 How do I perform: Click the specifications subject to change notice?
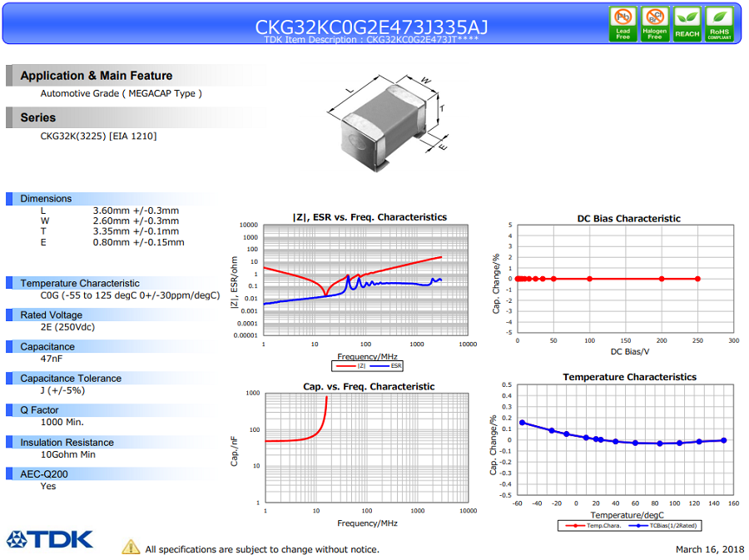pyautogui.click(x=262, y=549)
